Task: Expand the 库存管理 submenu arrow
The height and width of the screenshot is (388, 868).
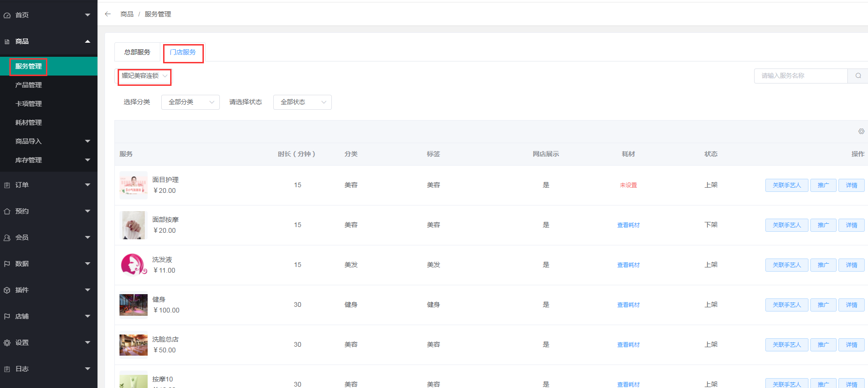Action: (87, 160)
